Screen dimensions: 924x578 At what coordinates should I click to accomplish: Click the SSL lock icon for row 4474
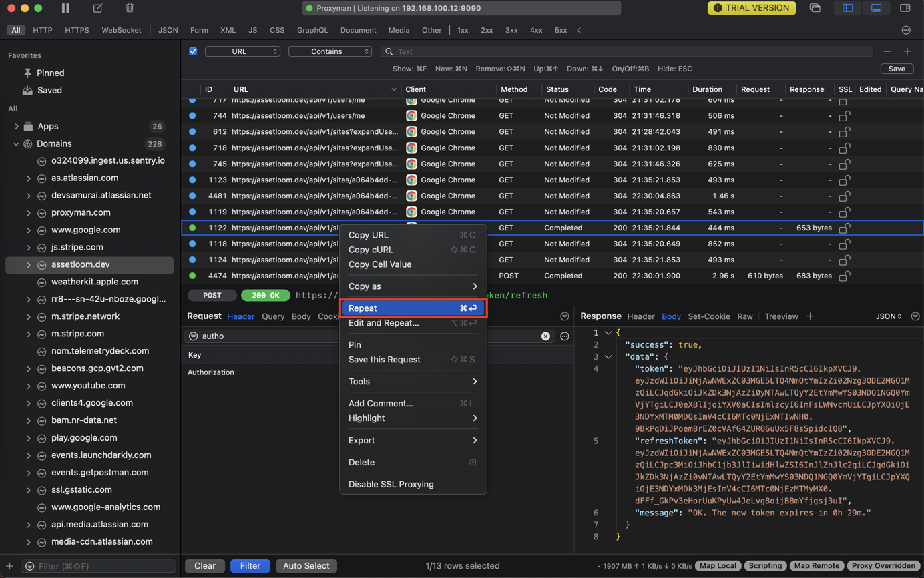click(x=844, y=276)
